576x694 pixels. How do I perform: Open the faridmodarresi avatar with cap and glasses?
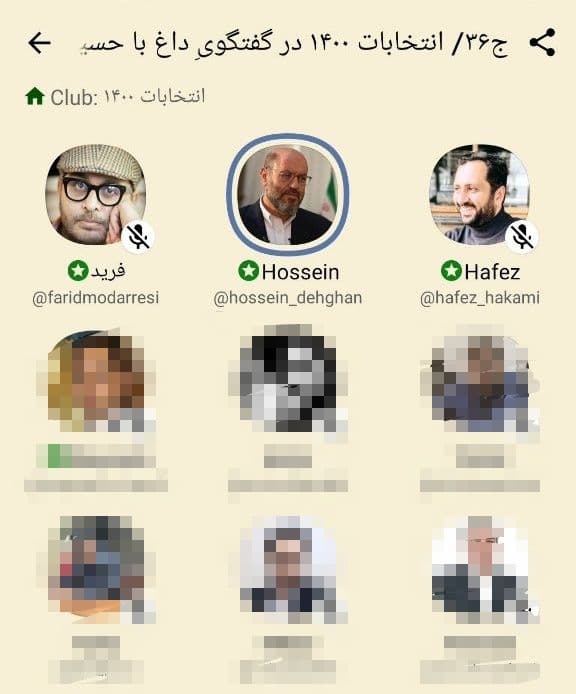click(96, 195)
